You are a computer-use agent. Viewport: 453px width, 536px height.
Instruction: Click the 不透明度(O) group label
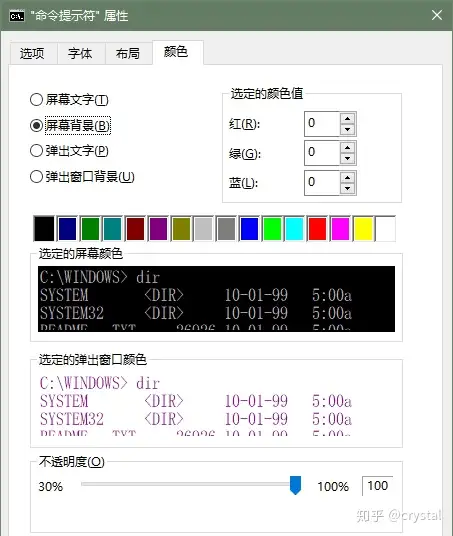tap(71, 462)
